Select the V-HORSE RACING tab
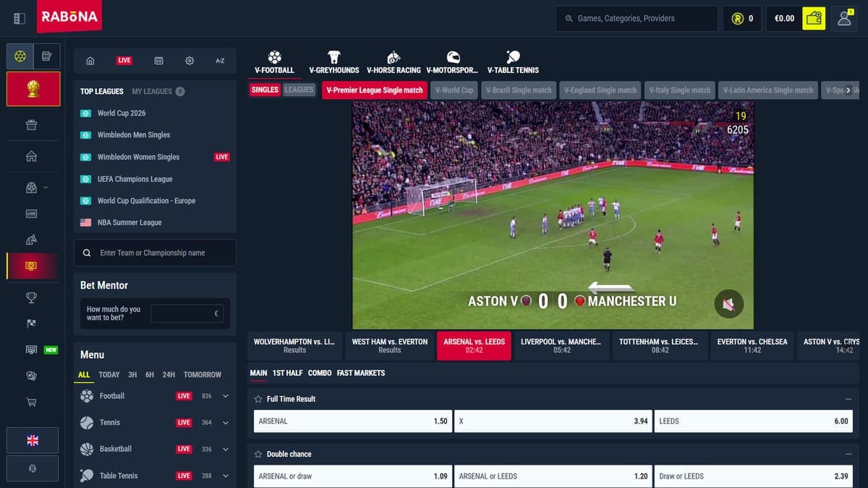 click(x=393, y=62)
